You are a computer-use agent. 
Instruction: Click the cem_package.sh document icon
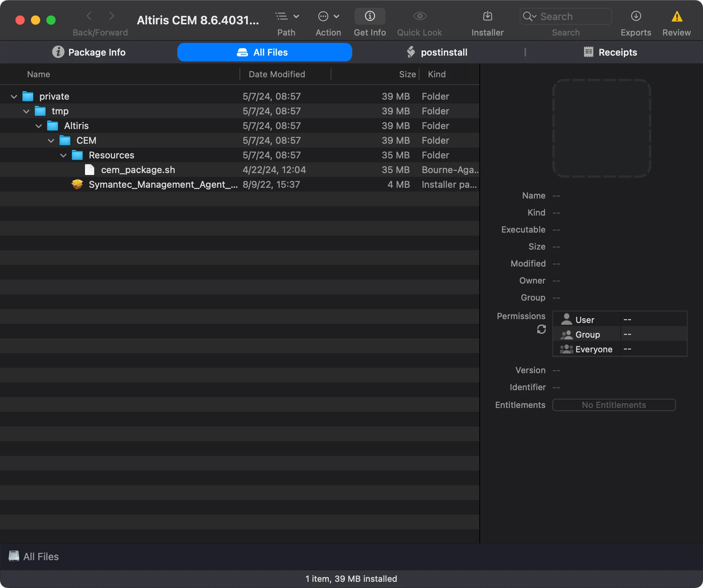pyautogui.click(x=90, y=170)
